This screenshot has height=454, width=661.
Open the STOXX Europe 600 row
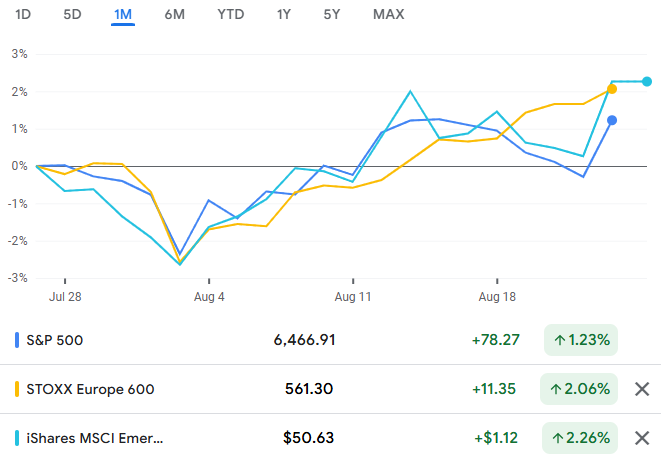click(x=330, y=389)
